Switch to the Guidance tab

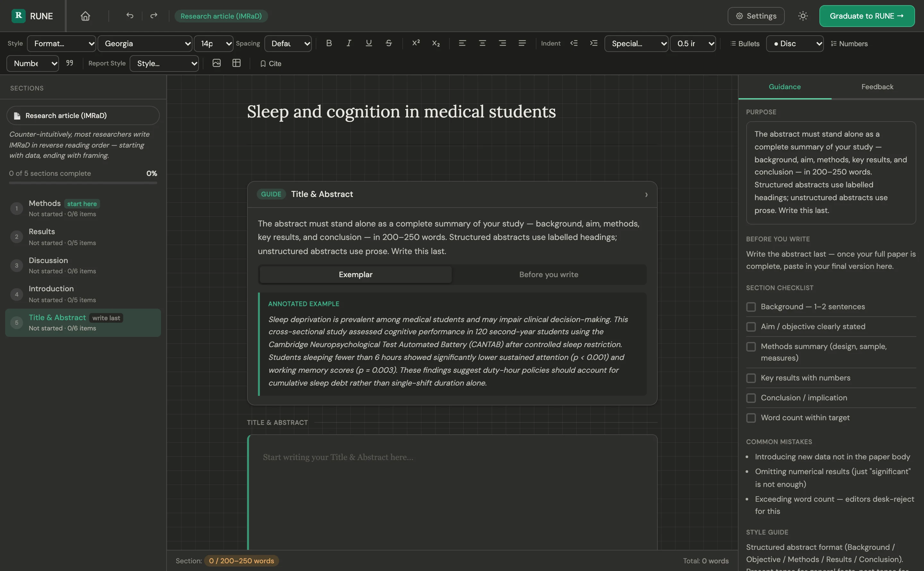pos(785,87)
